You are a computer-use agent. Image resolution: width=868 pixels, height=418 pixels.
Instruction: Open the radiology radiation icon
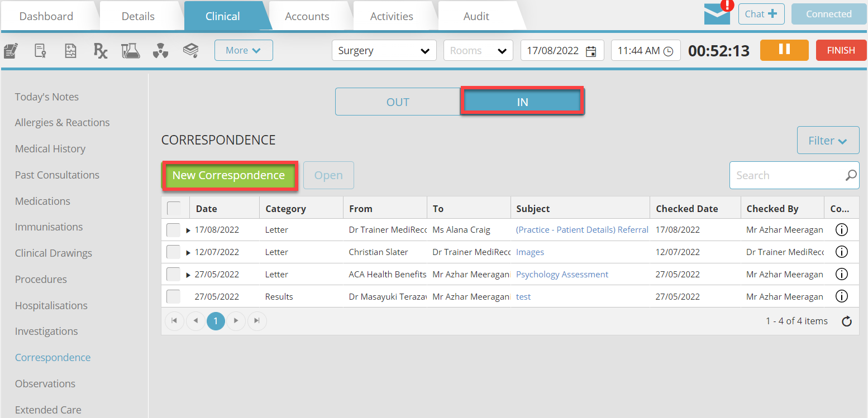[x=161, y=51]
